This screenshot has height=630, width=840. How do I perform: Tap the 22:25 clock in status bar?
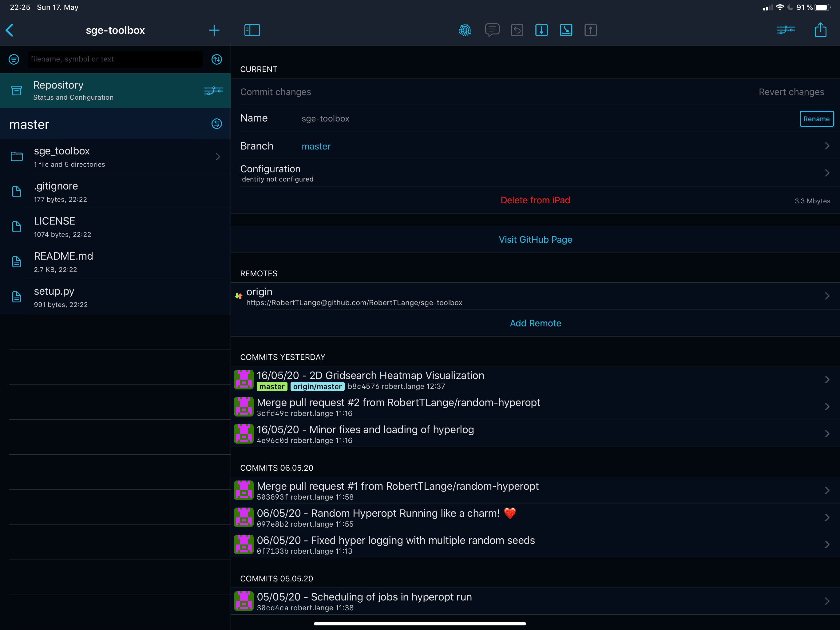coord(20,7)
